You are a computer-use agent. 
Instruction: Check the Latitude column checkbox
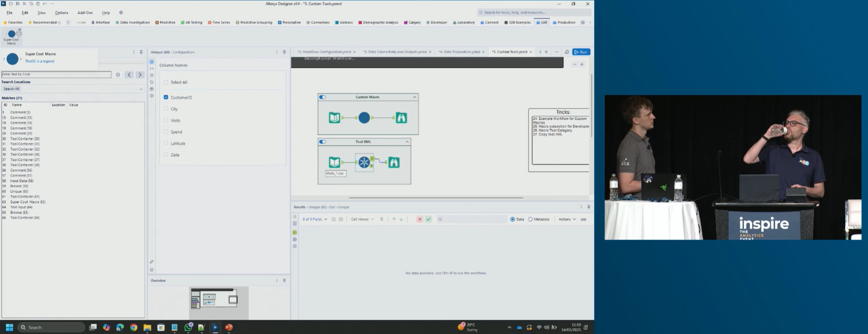coord(166,143)
